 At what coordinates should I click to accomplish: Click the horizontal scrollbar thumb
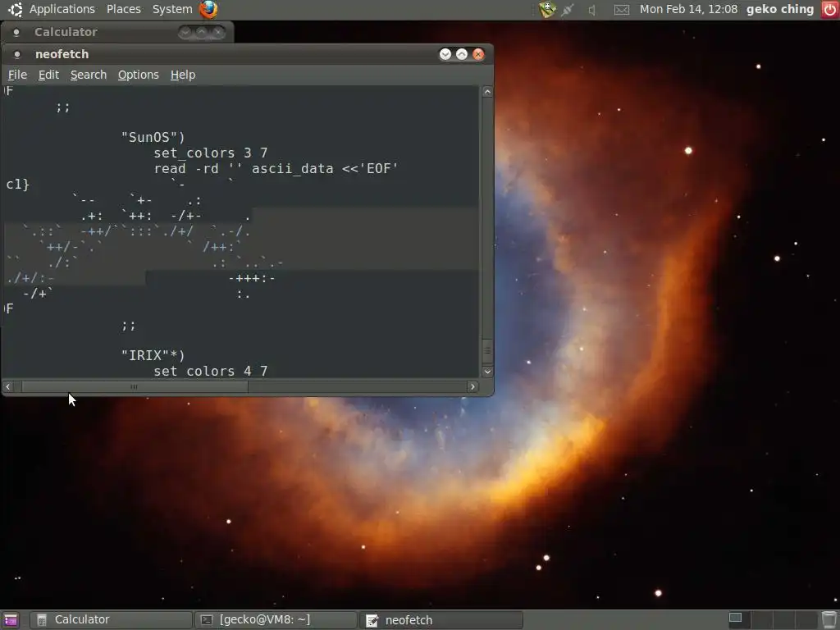pos(134,387)
